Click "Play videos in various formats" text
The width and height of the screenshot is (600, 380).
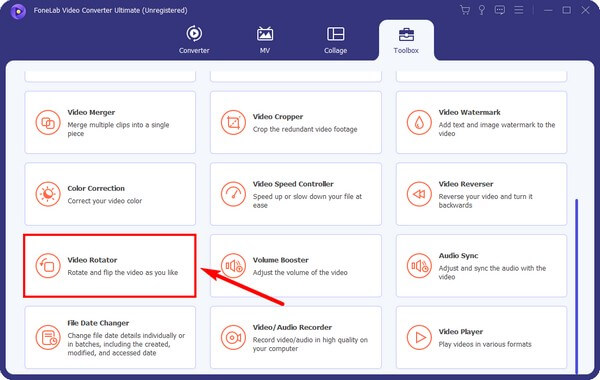(x=485, y=344)
